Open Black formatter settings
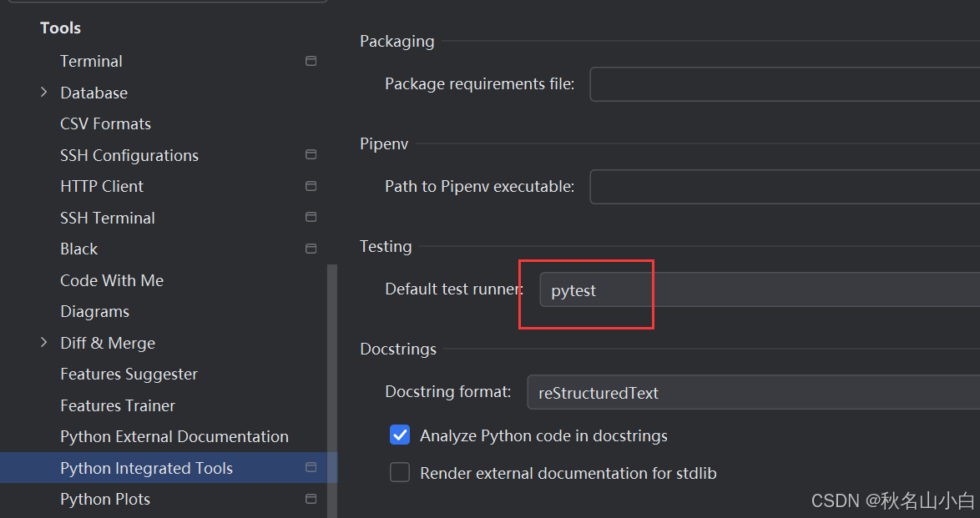This screenshot has width=980, height=518. click(78, 249)
